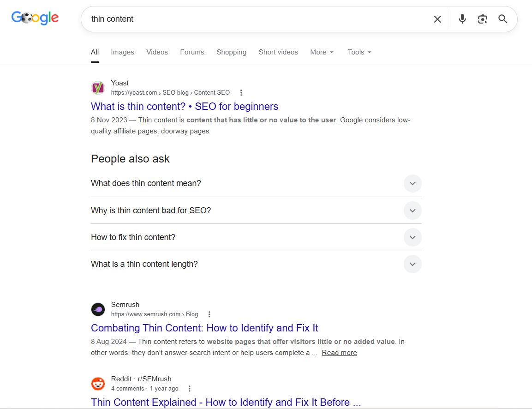The image size is (532, 409).
Task: Expand 'What does thin content mean?' question
Action: point(256,183)
